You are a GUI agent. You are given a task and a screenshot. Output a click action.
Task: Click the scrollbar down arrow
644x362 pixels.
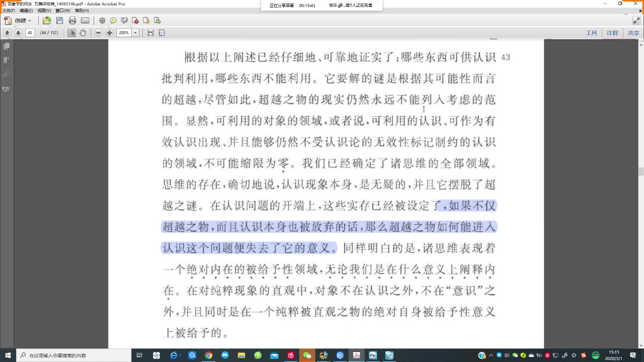coord(640,345)
